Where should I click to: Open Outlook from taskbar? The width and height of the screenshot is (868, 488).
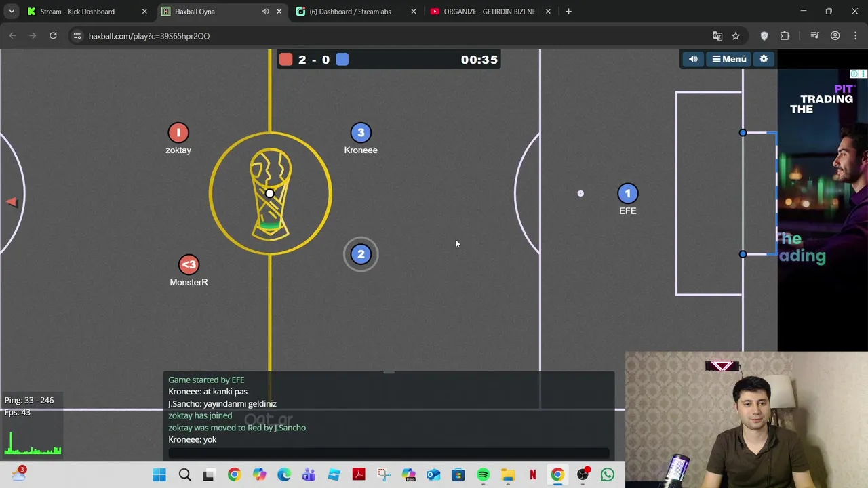[433, 475]
